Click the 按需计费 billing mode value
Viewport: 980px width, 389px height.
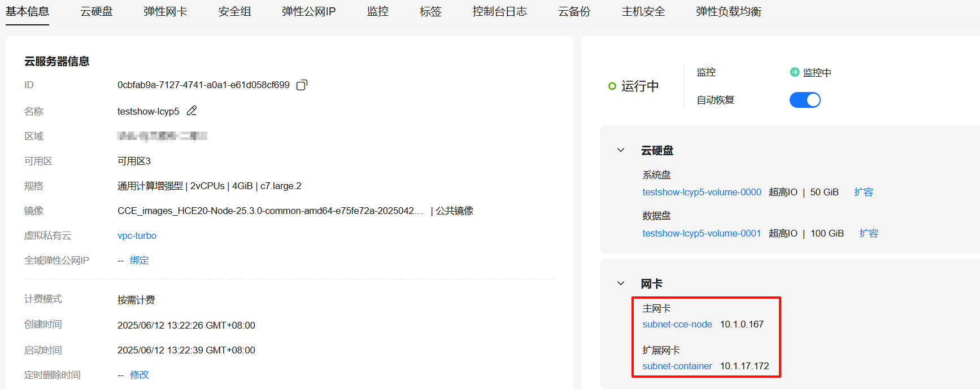click(136, 300)
